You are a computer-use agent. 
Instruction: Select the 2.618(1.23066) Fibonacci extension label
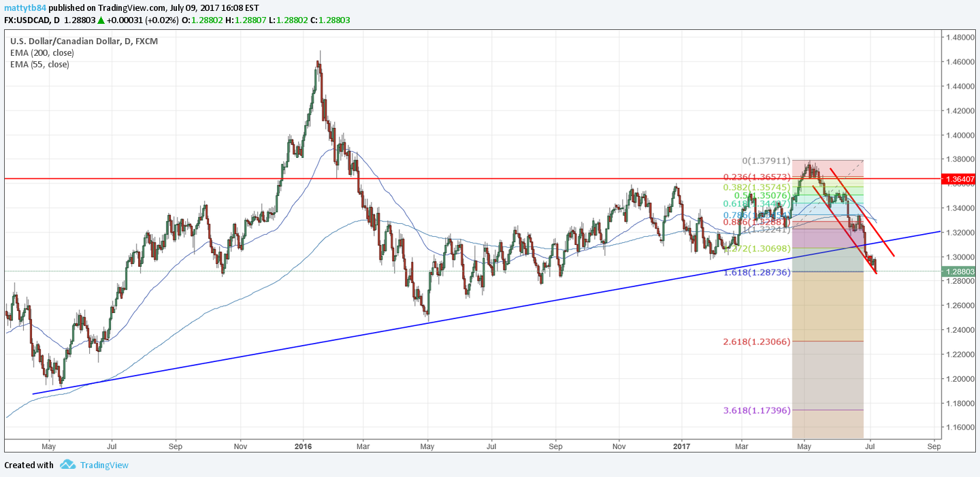click(757, 342)
